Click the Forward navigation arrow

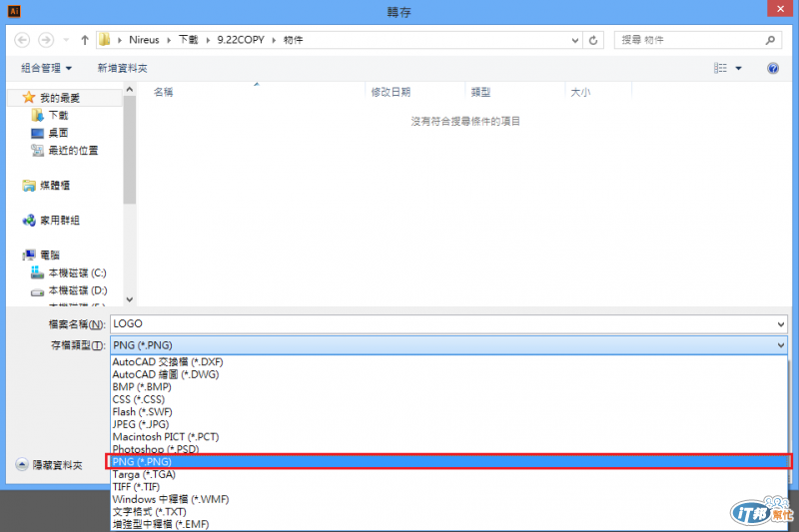pyautogui.click(x=46, y=40)
